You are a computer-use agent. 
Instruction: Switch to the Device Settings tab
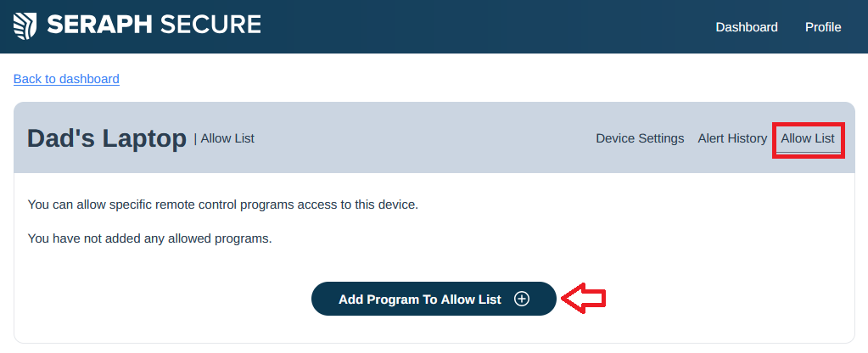tap(640, 138)
